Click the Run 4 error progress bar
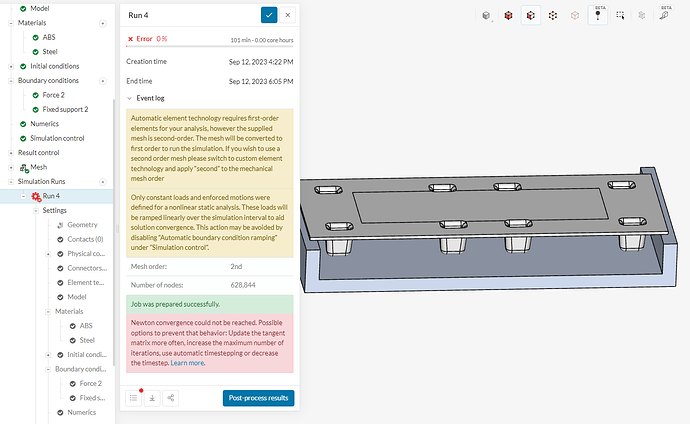 click(x=210, y=46)
